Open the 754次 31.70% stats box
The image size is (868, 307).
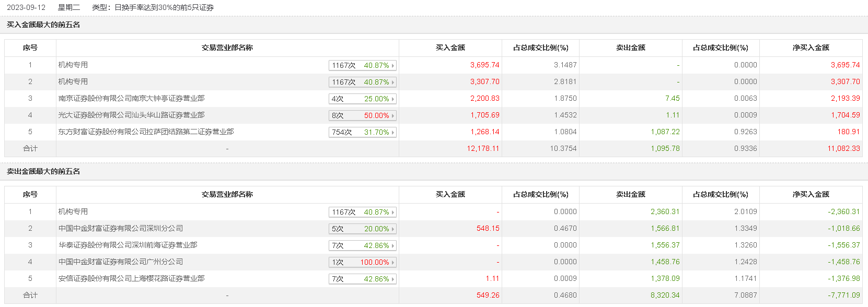tap(362, 133)
